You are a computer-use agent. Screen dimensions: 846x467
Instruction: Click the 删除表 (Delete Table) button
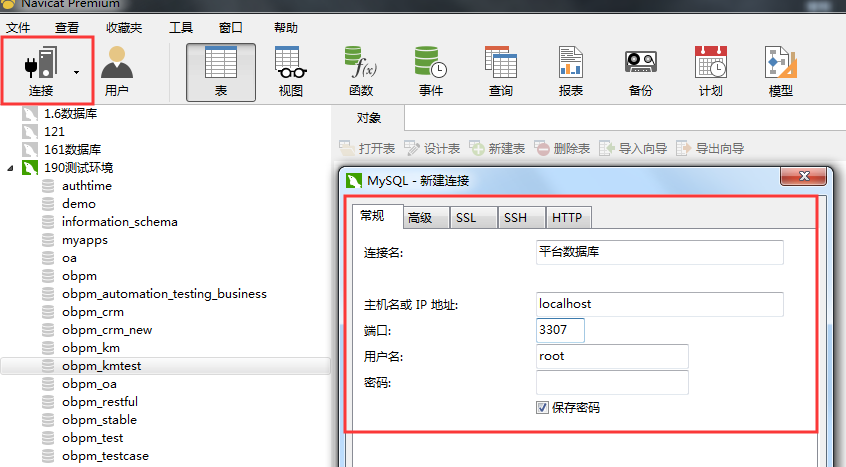pos(562,148)
